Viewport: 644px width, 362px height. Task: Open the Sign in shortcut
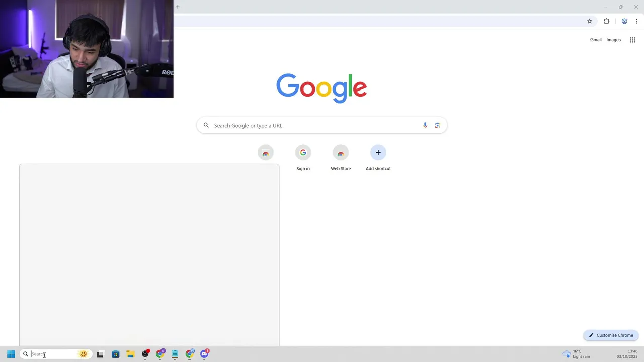[x=303, y=158]
